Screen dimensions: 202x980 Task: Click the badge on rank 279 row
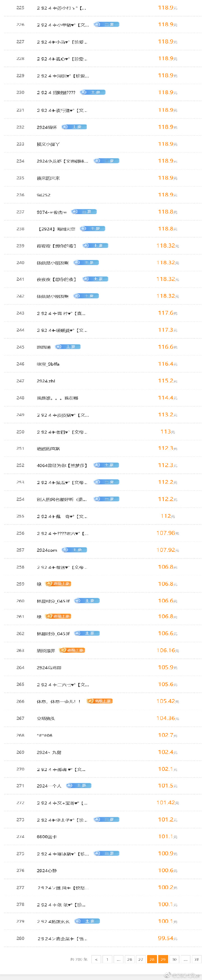tap(87, 921)
